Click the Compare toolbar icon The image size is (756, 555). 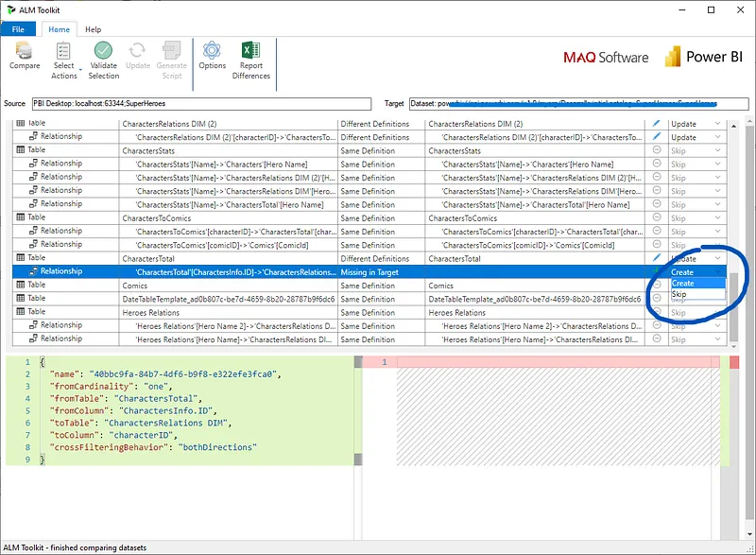(25, 50)
